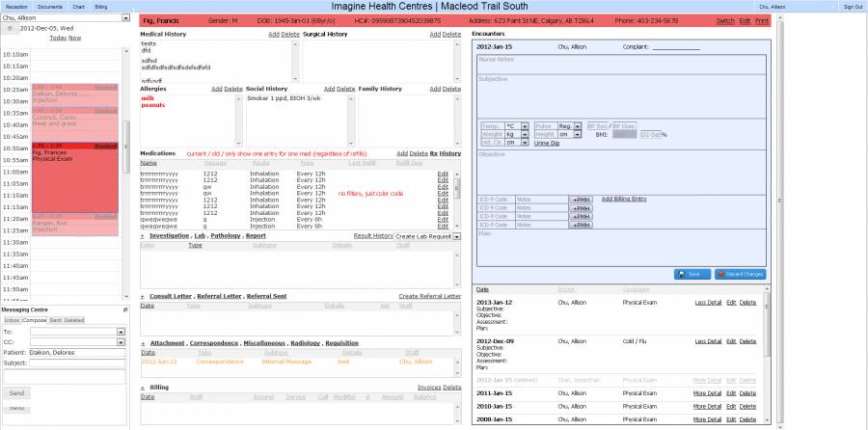Image resolution: width=868 pixels, height=430 pixels.
Task: Open the Documents menu
Action: tap(50, 7)
